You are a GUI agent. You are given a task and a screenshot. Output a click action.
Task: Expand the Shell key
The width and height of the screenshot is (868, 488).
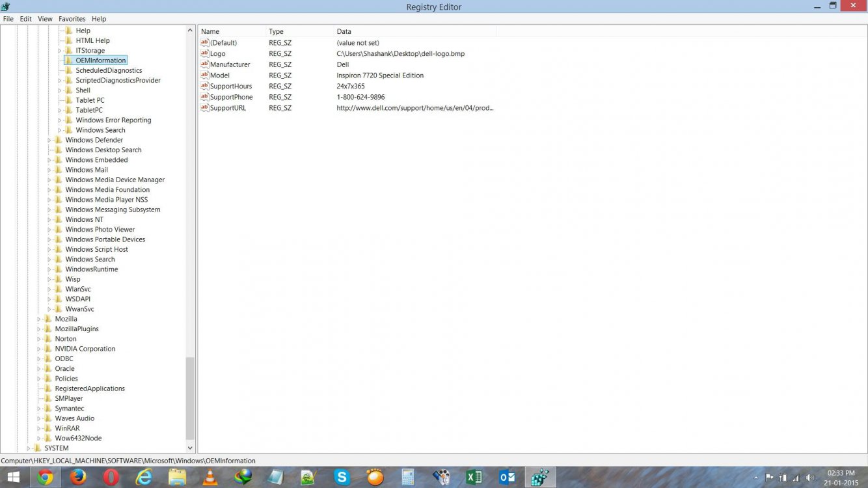pyautogui.click(x=59, y=90)
